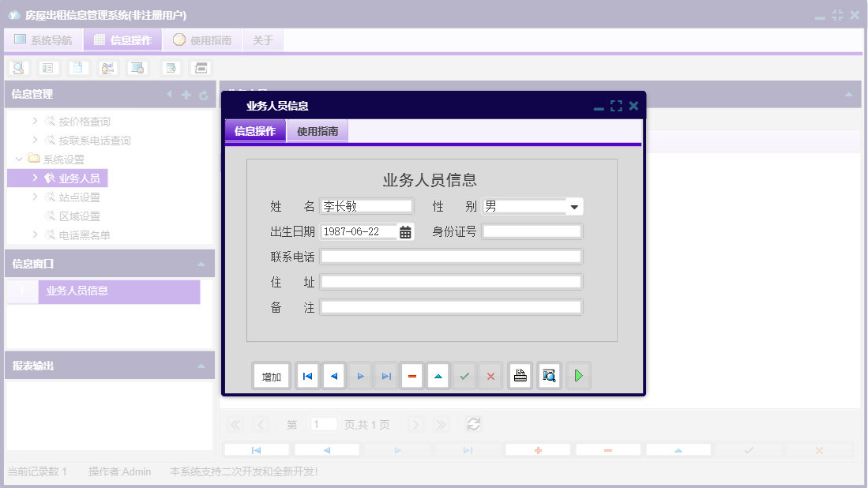Screen dimensions: 868x488
Task: Open the 性别 gender dropdown
Action: 576,206
